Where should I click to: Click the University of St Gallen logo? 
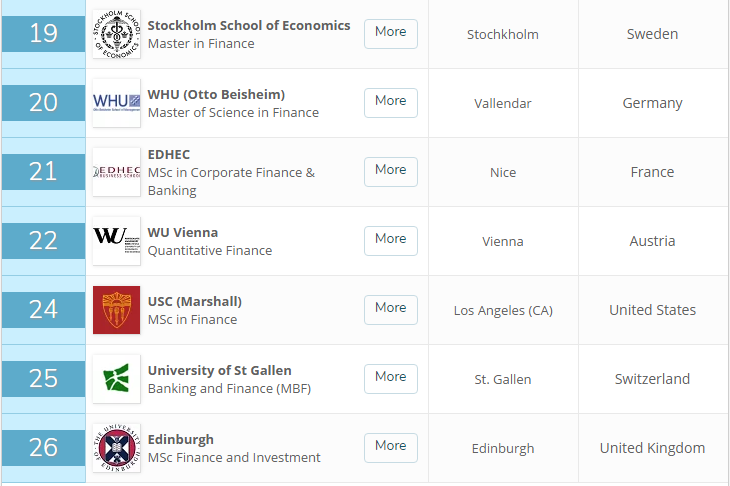(116, 379)
